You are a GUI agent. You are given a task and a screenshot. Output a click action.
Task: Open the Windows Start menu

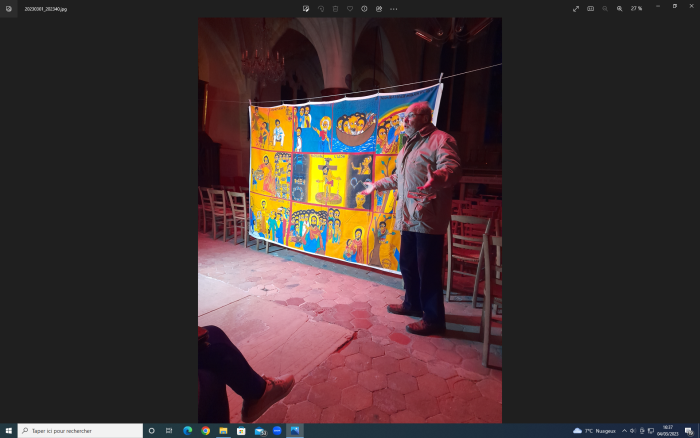pos(8,430)
